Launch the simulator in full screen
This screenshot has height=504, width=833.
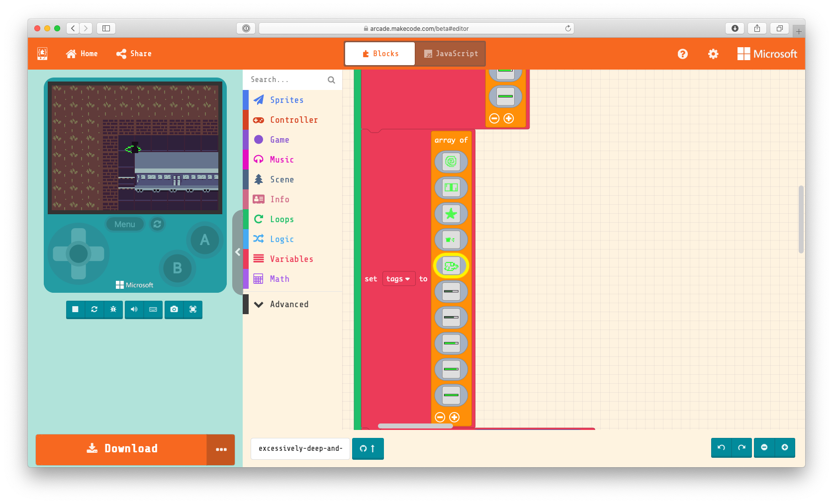[193, 309]
